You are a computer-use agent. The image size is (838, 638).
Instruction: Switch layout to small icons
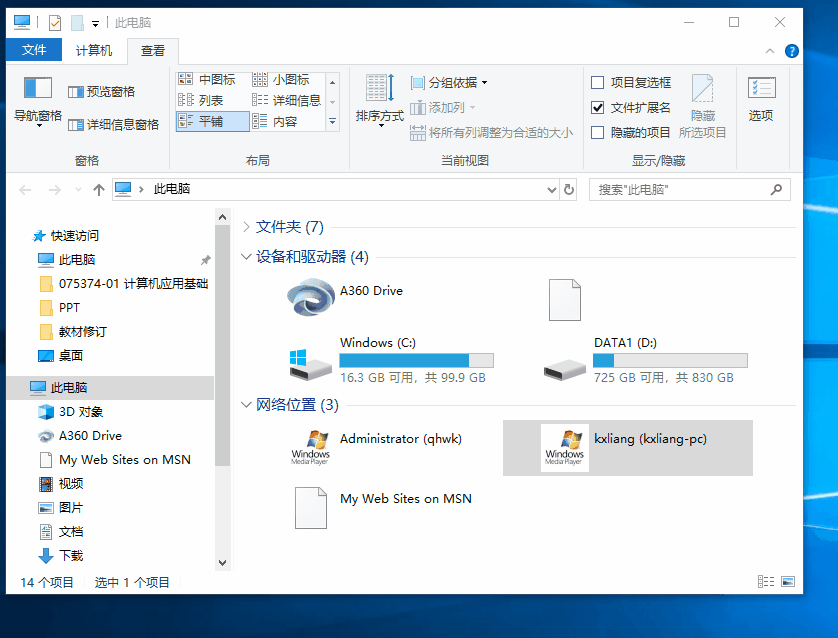pos(281,80)
